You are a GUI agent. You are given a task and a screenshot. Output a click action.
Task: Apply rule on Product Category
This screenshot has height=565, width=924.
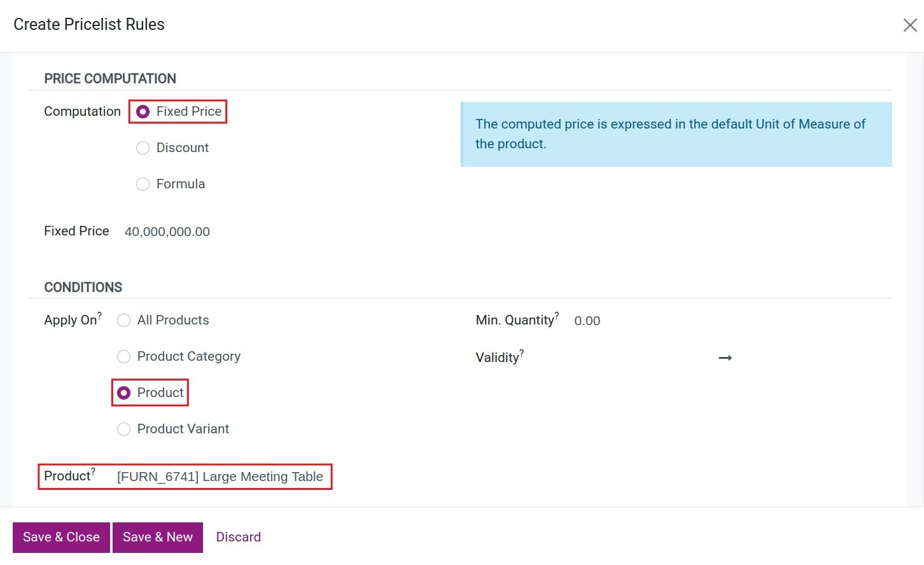click(123, 356)
